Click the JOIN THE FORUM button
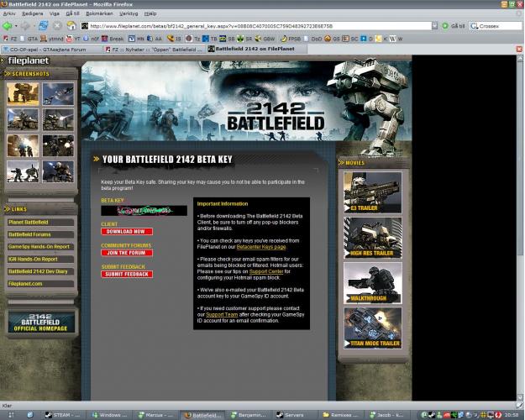 pyautogui.click(x=127, y=253)
